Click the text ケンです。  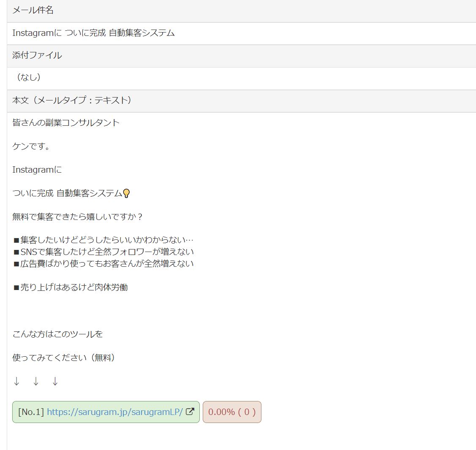[x=31, y=146]
